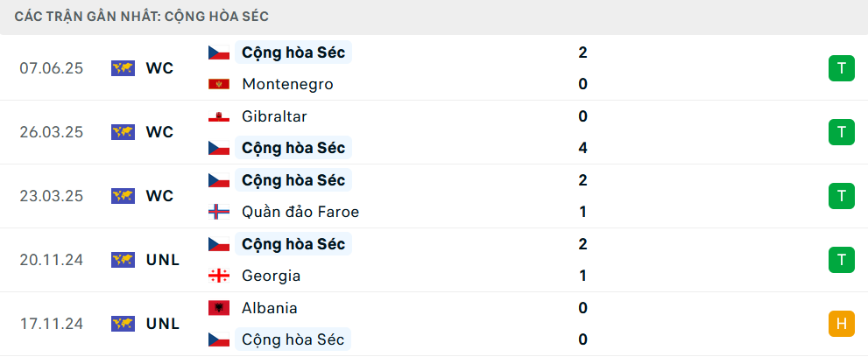Open the Georgia team link
The image size is (868, 357).
pos(272,276)
